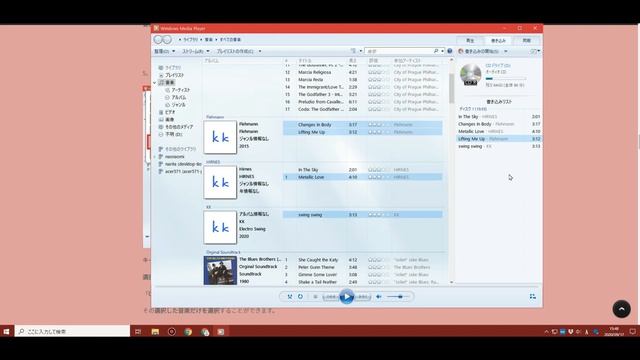Sort by the 長さ (Length) column header
Screen dimensions: 640x360
352,60
